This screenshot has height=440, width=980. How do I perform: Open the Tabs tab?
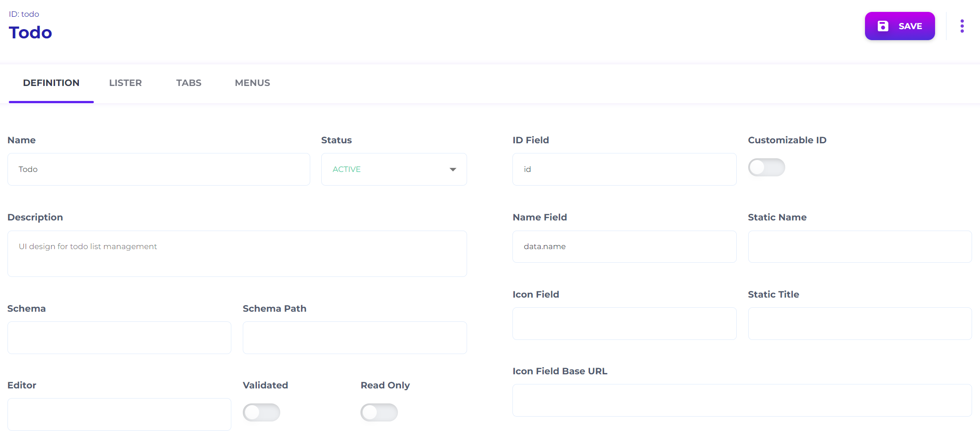pyautogui.click(x=189, y=83)
